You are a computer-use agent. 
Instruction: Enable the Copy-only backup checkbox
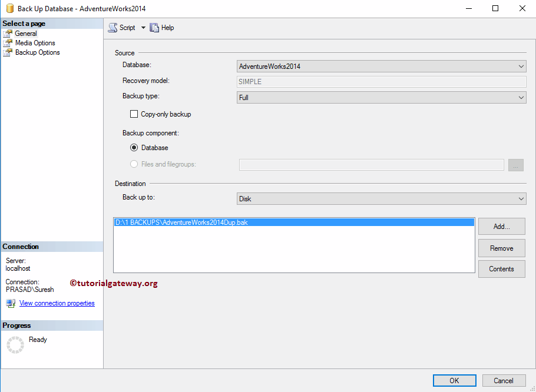[134, 114]
